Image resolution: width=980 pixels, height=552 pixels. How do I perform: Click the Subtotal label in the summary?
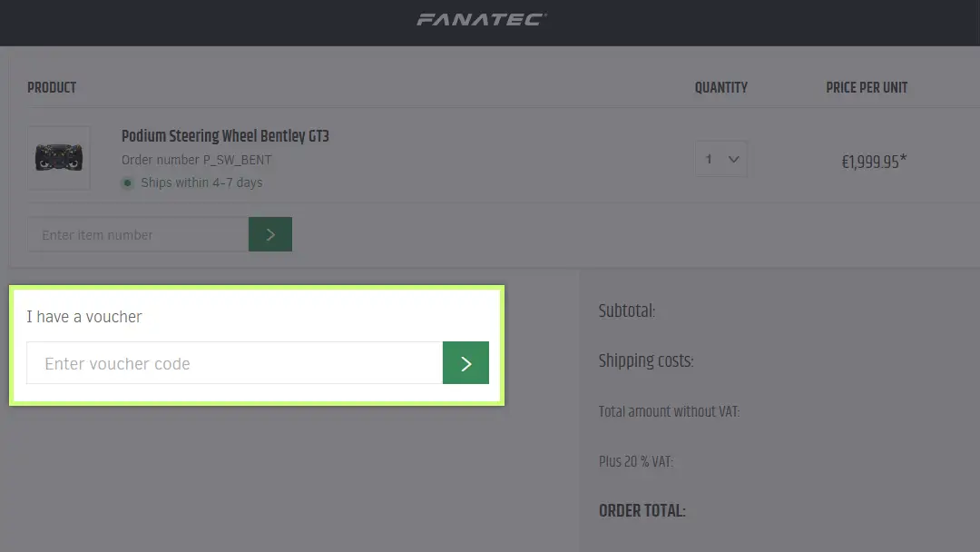(x=626, y=310)
